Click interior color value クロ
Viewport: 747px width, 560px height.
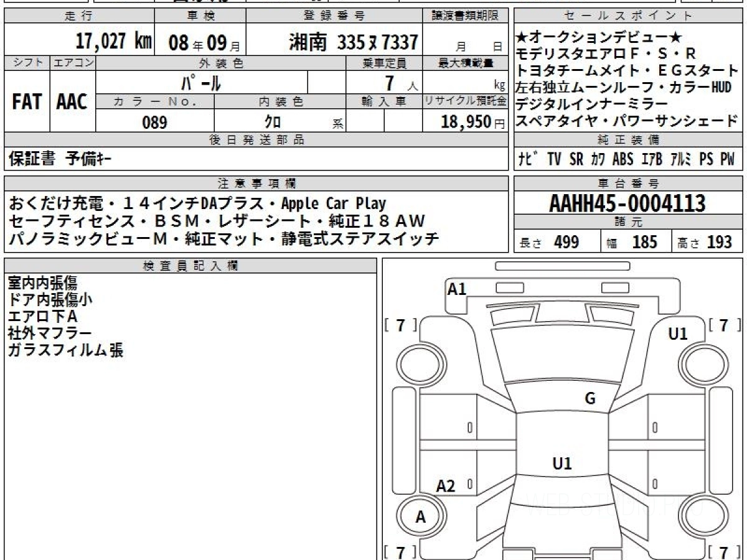click(x=273, y=122)
